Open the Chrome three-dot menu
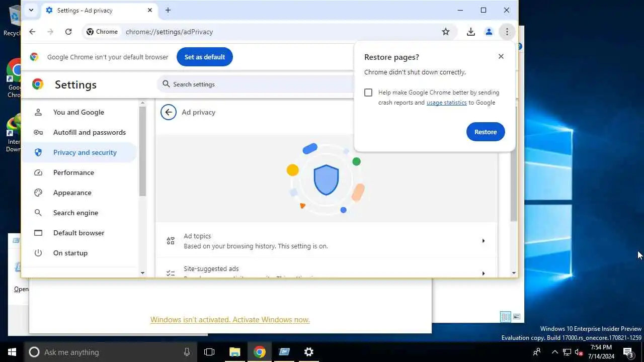This screenshot has height=362, width=644. click(x=507, y=32)
